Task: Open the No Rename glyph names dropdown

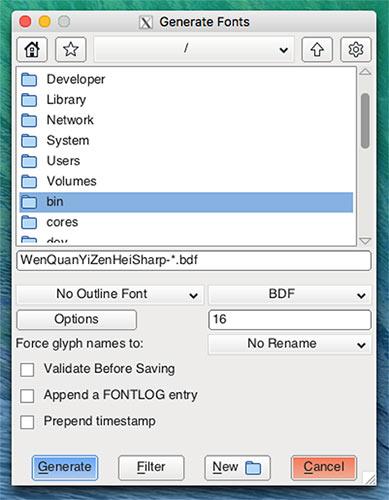Action: pyautogui.click(x=290, y=344)
